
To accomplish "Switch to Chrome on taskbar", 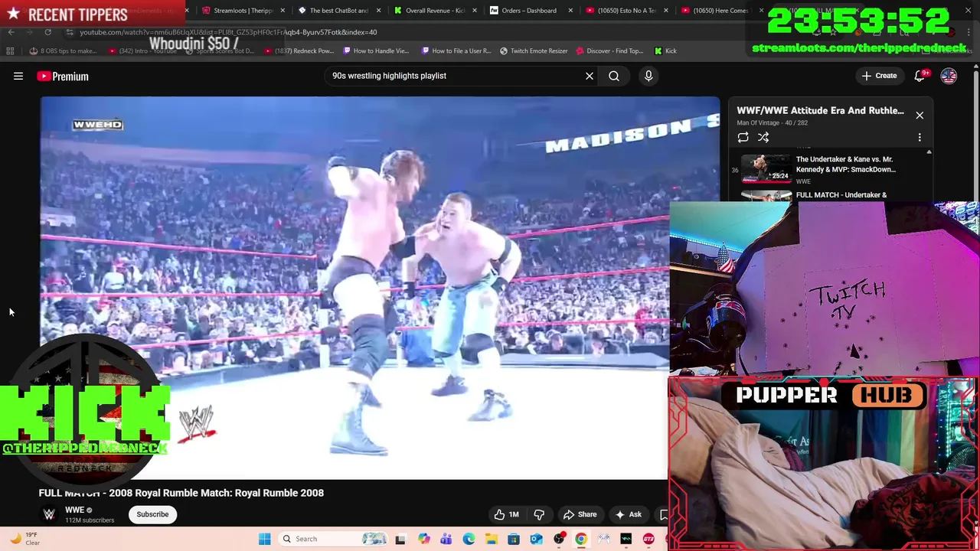I will (581, 539).
